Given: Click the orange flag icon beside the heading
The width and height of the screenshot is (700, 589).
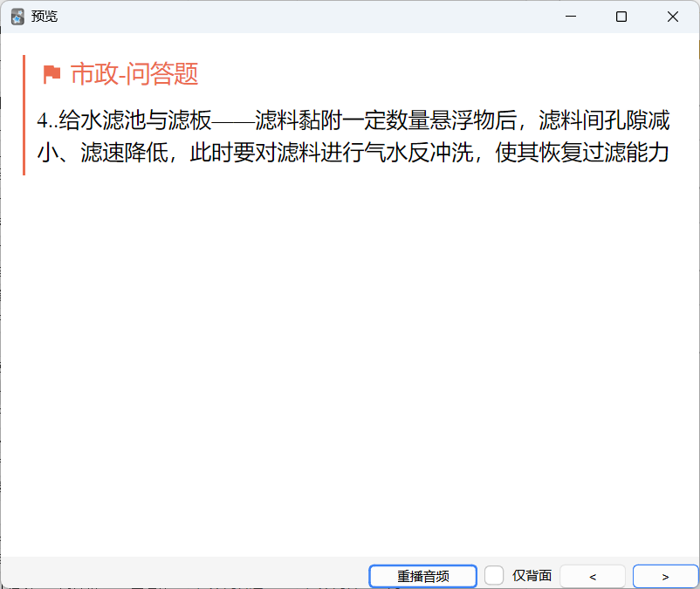Looking at the screenshot, I should click(x=51, y=75).
